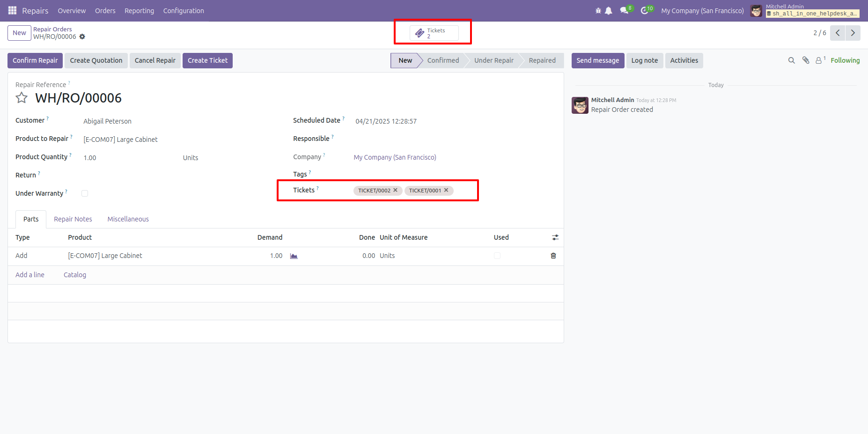
Task: Remove the TICKET/0002 tag
Action: coord(395,190)
